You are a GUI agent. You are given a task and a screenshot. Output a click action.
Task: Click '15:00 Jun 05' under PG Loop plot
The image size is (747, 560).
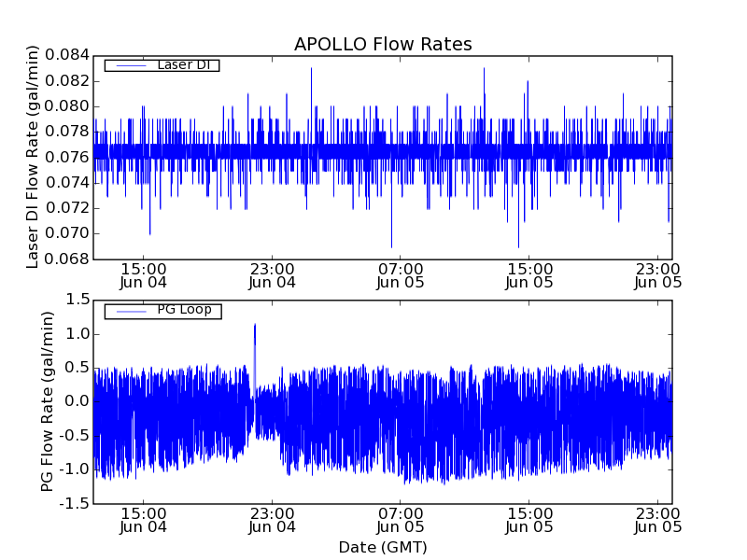[529, 521]
